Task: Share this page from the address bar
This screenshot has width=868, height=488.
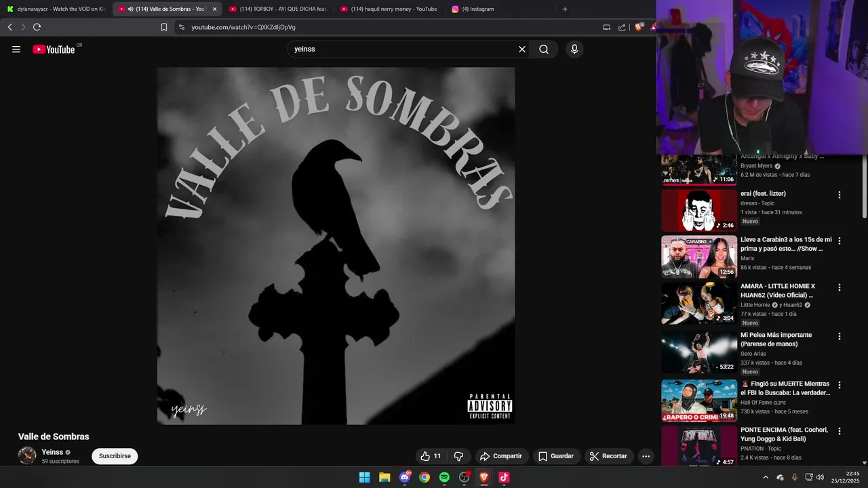Action: [x=622, y=27]
